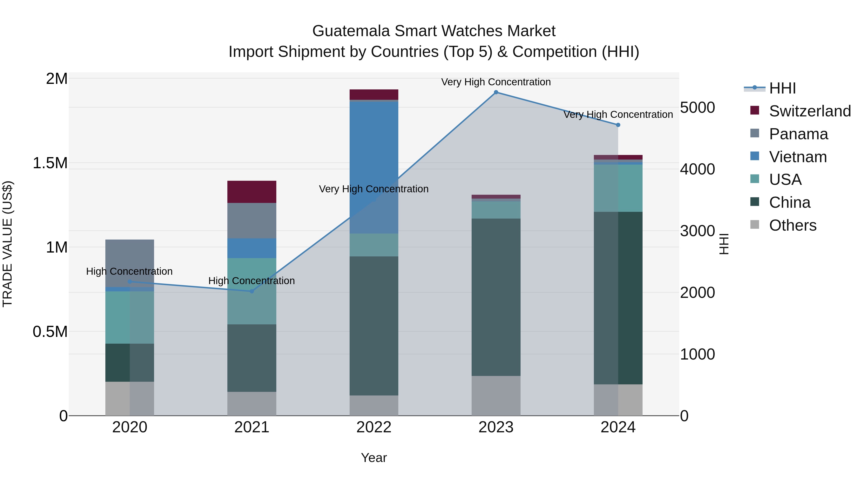
Task: Click the Panama segment of the 2021 bar
Action: (252, 221)
